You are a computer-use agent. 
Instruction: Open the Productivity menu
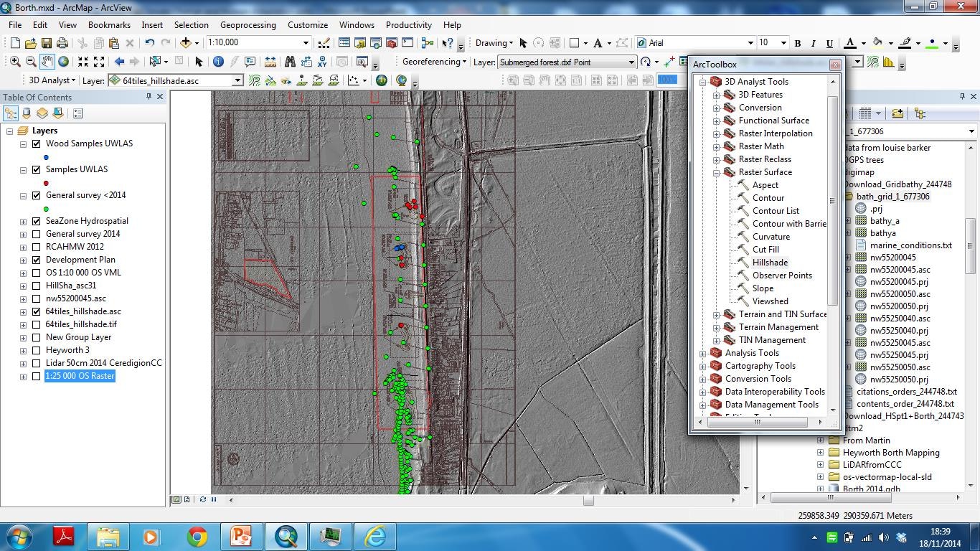[409, 24]
